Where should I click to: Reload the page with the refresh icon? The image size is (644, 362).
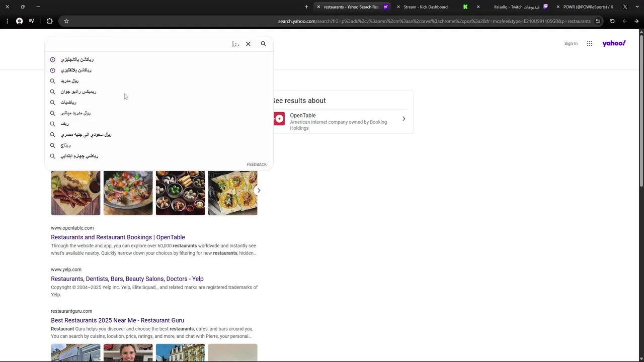(x=612, y=21)
